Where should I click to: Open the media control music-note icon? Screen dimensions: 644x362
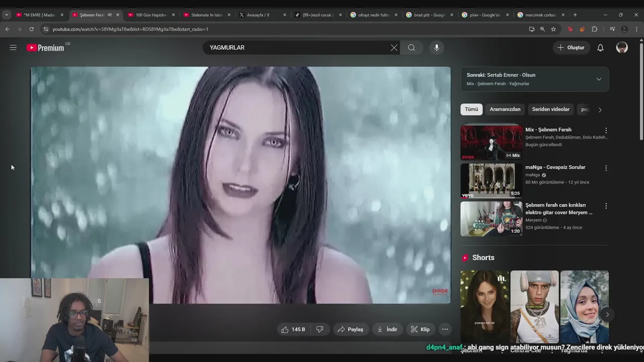(x=612, y=29)
